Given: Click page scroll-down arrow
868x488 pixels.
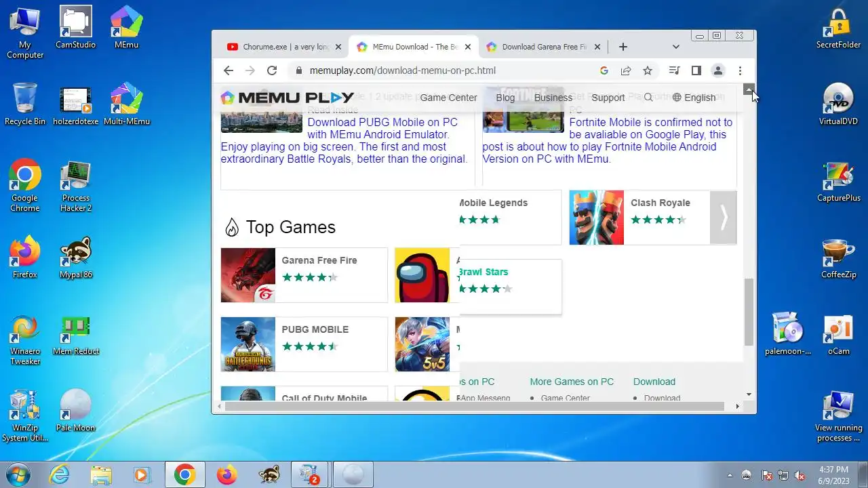Looking at the screenshot, I should pyautogui.click(x=749, y=394).
